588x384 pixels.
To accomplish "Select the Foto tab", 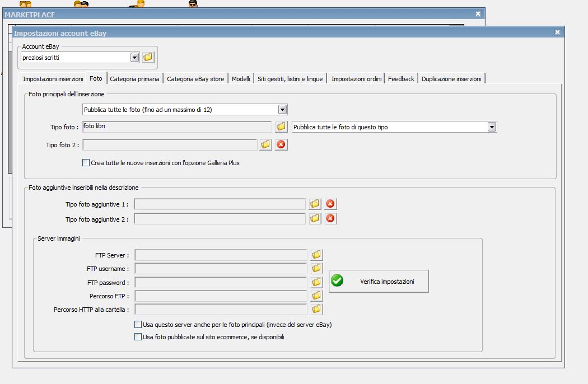I will click(x=96, y=78).
